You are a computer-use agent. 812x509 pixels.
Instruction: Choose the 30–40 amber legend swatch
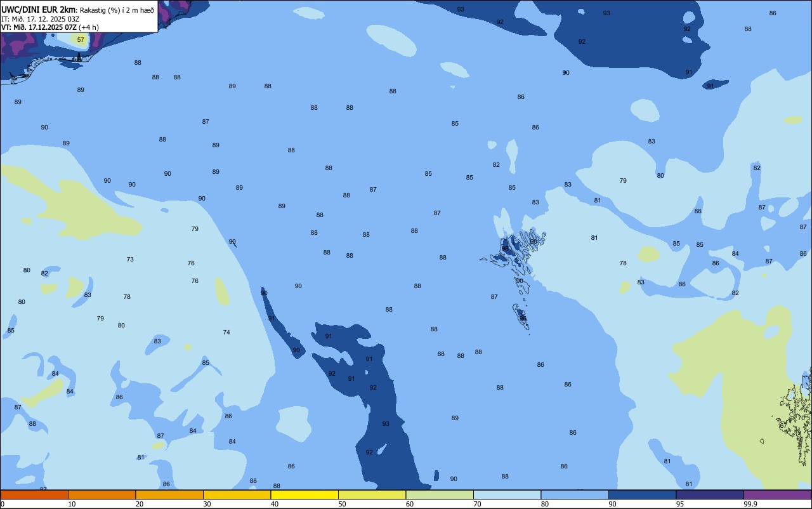[x=237, y=494]
